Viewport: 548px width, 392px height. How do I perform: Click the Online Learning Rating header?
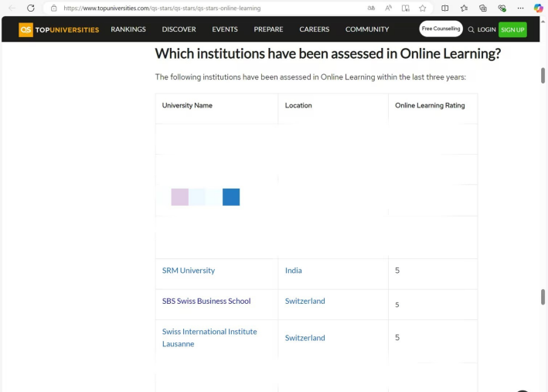click(430, 105)
